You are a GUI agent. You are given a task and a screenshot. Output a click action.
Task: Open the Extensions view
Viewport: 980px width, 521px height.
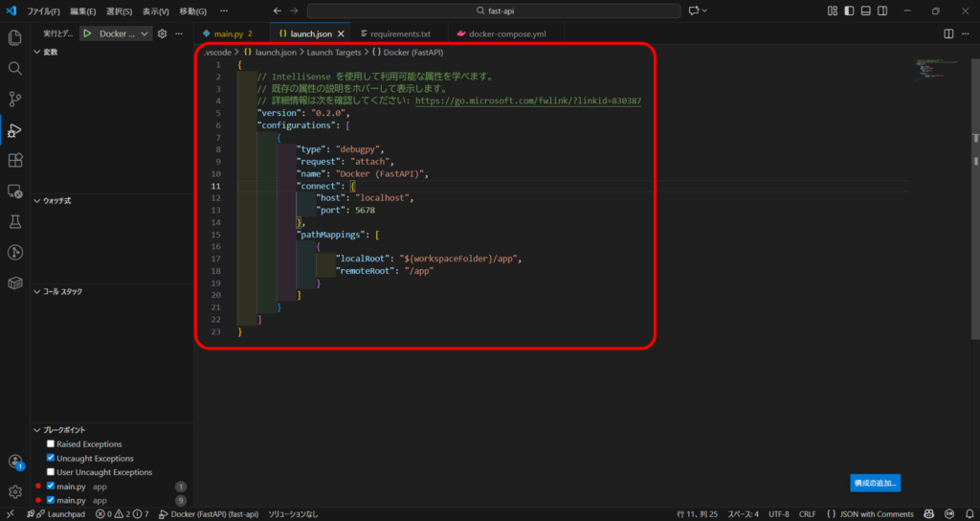coord(15,160)
